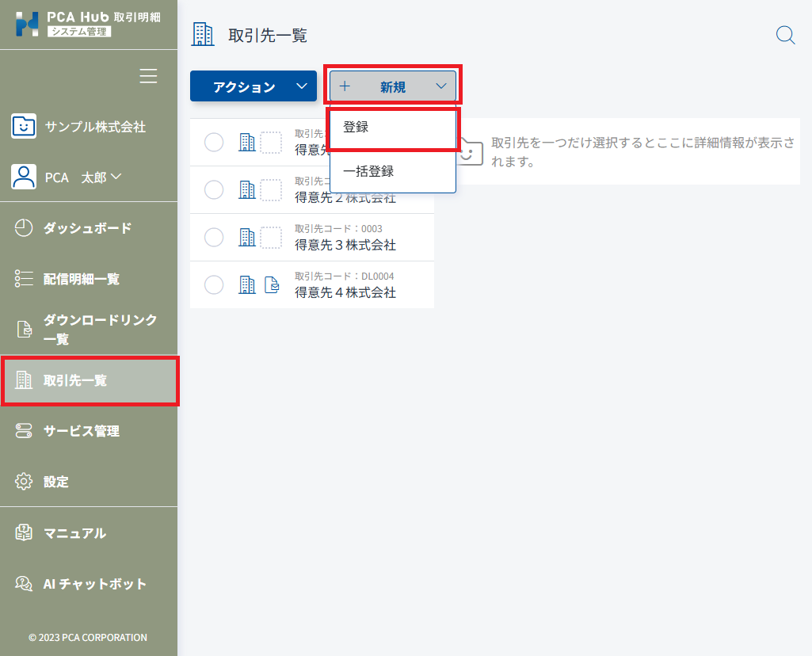The image size is (812, 656).
Task: Select the radio button for 得意先２株式会社
Action: click(x=214, y=189)
